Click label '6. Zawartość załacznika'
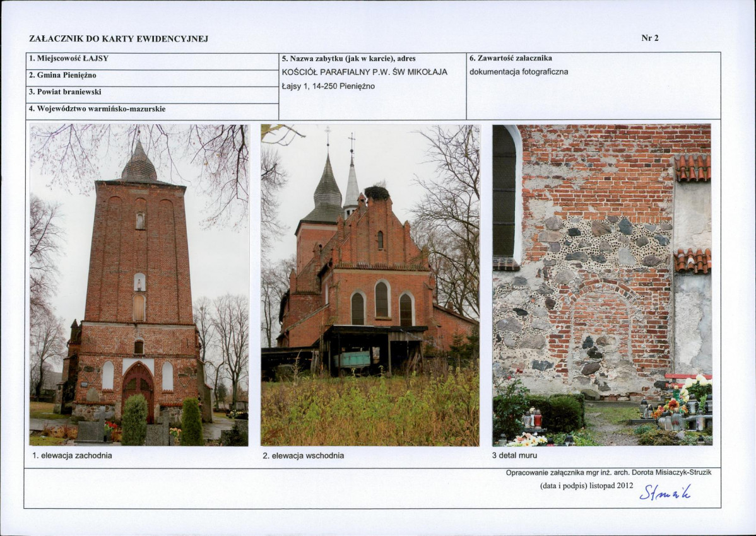The height and width of the screenshot is (536, 756). [x=511, y=58]
